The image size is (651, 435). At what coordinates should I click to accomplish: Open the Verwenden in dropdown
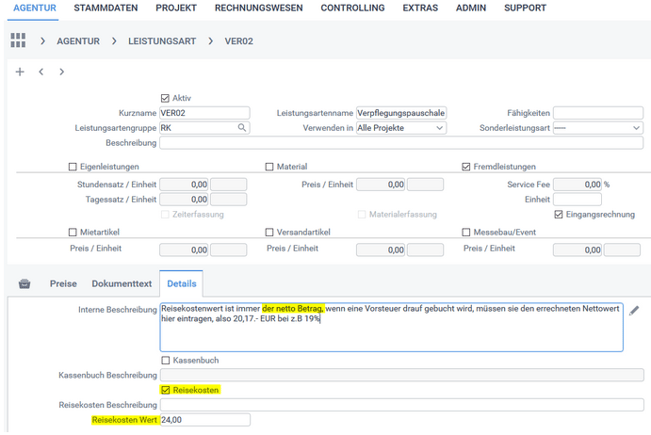click(x=402, y=128)
